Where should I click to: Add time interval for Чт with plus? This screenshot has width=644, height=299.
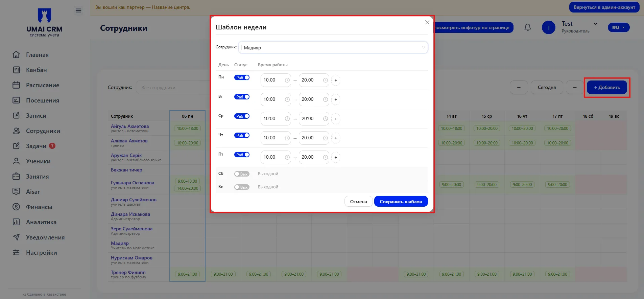click(x=336, y=138)
